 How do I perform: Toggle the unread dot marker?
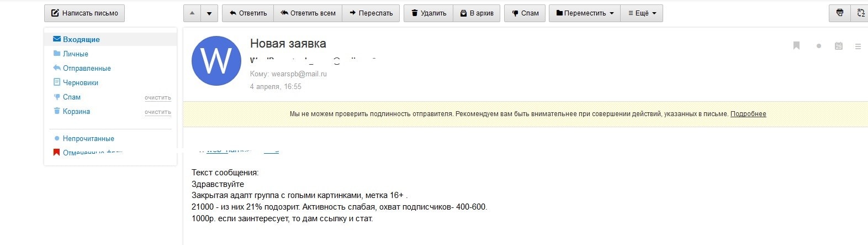pos(818,46)
